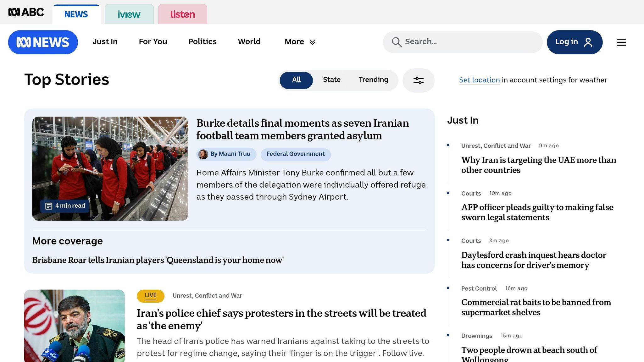Open the Politics menu item
Viewport: 644px width, 362px height.
(202, 41)
